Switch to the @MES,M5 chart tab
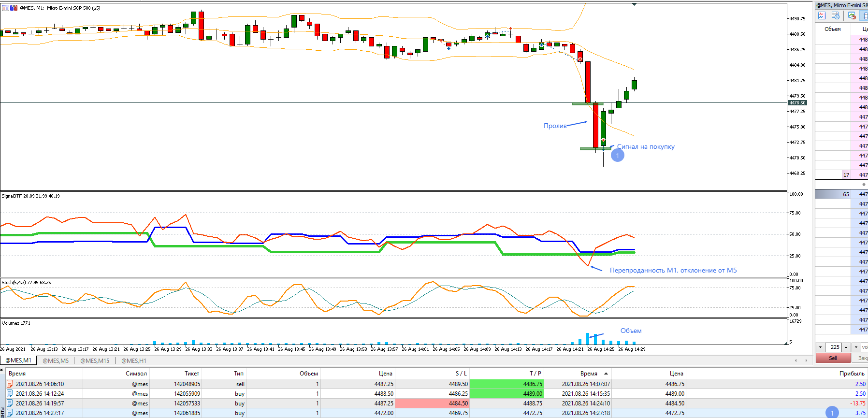Image resolution: width=868 pixels, height=418 pixels. pyautogui.click(x=56, y=360)
